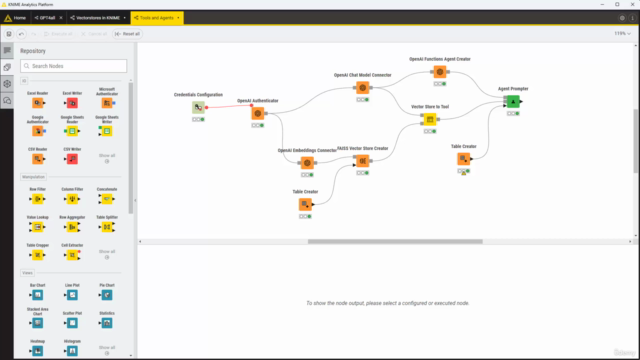The image size is (640, 360).
Task: Open the top-right application settings icon
Action: [x=622, y=18]
